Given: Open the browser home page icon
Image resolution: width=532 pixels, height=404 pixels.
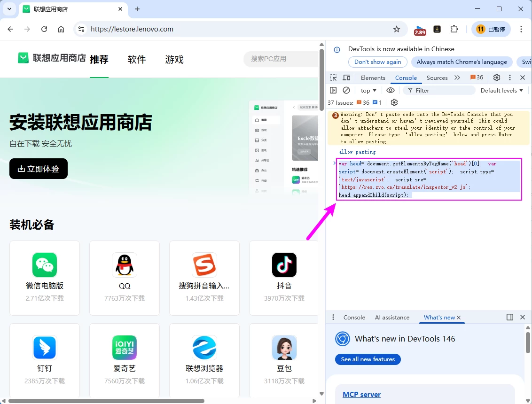Looking at the screenshot, I should (x=61, y=29).
